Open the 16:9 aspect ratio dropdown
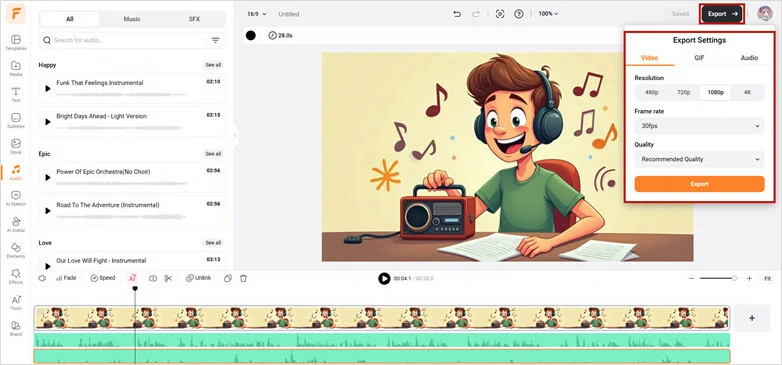The image size is (782, 365). pos(257,14)
